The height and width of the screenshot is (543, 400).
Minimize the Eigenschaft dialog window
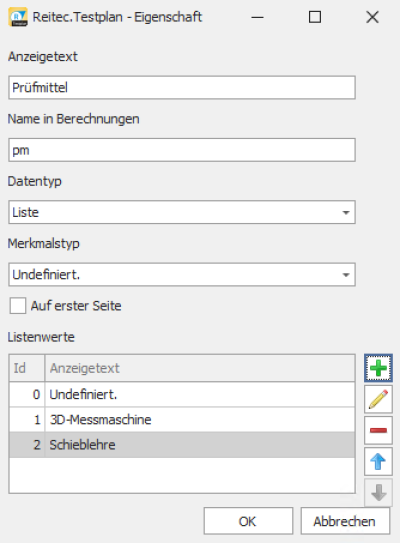(x=257, y=17)
